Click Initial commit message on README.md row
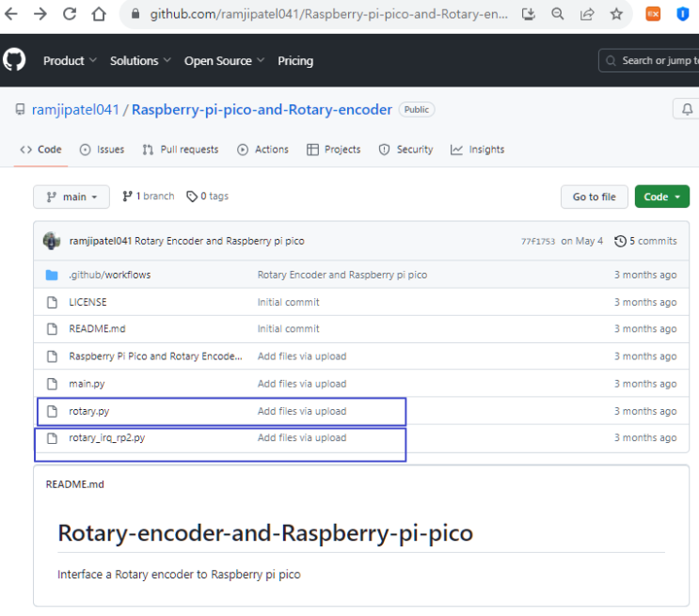This screenshot has height=616, width=699. pos(289,329)
